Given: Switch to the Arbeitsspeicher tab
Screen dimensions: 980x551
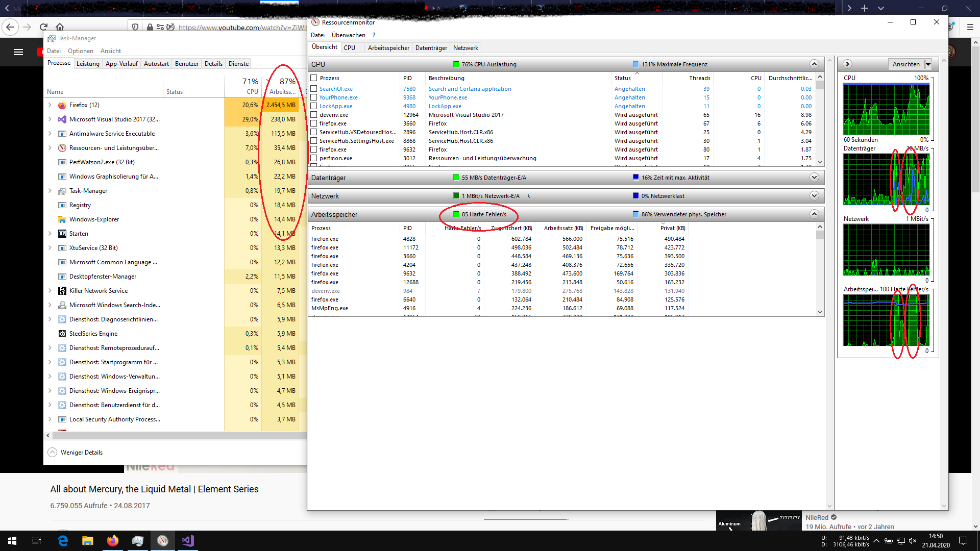Looking at the screenshot, I should [x=388, y=48].
